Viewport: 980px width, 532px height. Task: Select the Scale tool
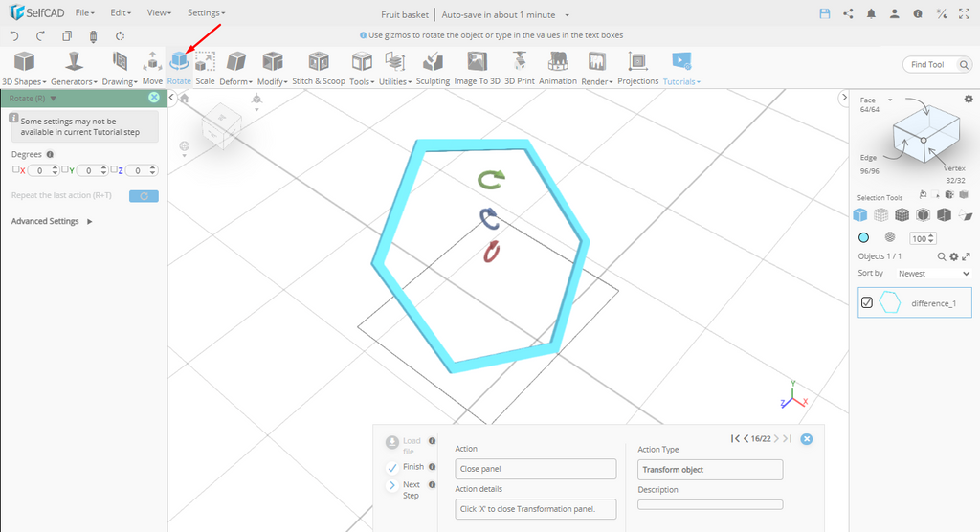(x=205, y=68)
